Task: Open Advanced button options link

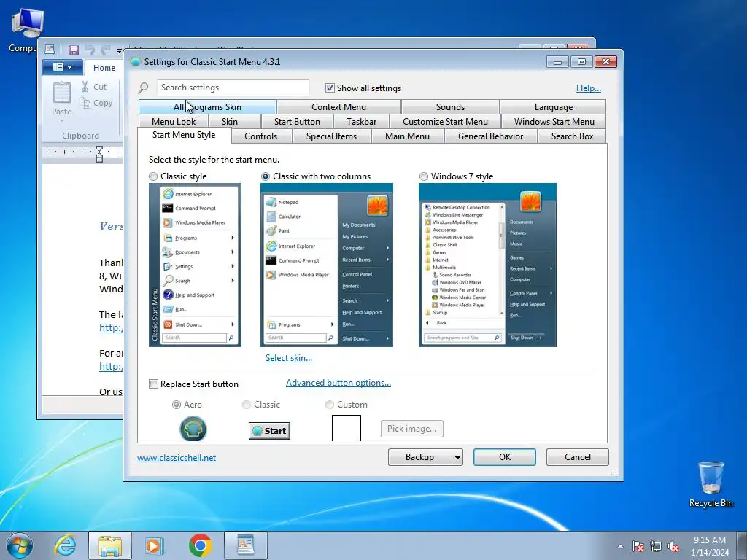Action: [338, 383]
